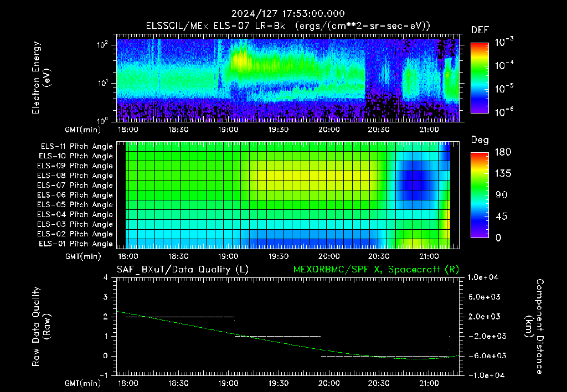
Task: Click the Component Distance (km) axis label
Action: click(x=534, y=326)
